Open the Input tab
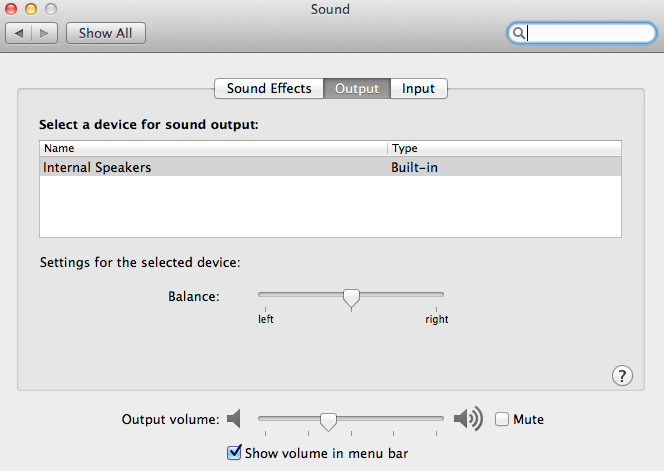664x471 pixels. pyautogui.click(x=418, y=89)
